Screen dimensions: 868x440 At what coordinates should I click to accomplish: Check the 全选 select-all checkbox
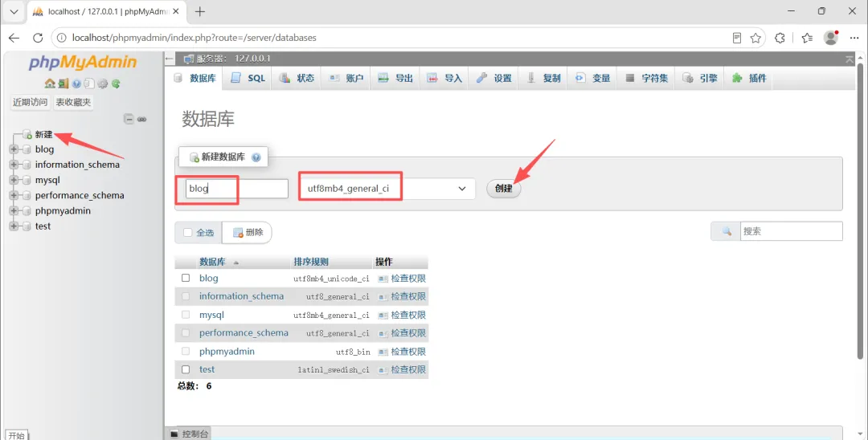pos(187,232)
